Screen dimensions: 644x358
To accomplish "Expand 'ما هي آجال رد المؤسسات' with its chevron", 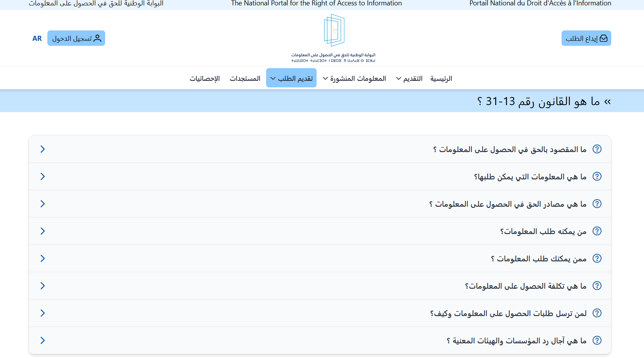I will coord(43,340).
